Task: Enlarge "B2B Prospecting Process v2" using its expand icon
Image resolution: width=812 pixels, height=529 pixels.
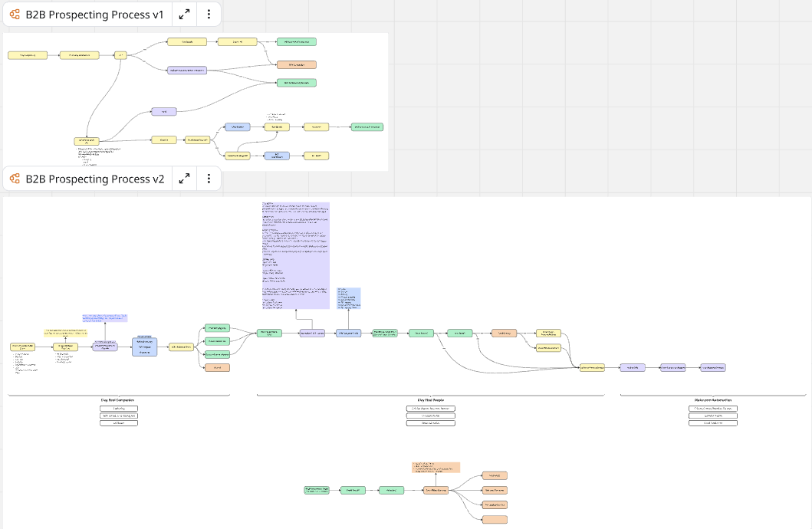Action: (183, 178)
